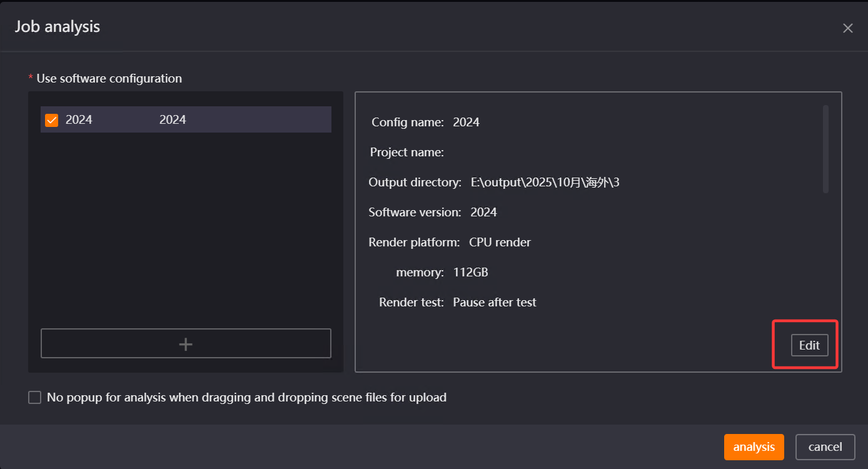Enable no popup for analysis checkbox
The width and height of the screenshot is (868, 469).
tap(35, 398)
